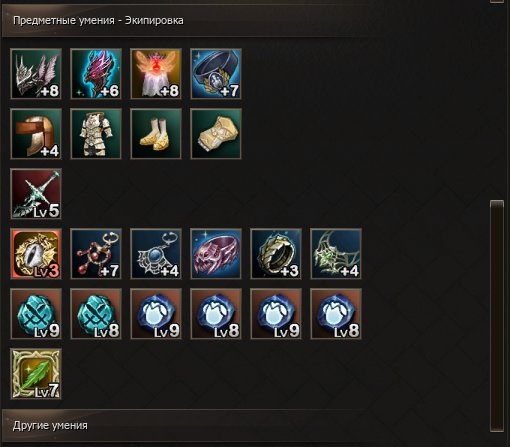Select the pink skull ring icon
This screenshot has height=447, width=510.
click(x=216, y=254)
